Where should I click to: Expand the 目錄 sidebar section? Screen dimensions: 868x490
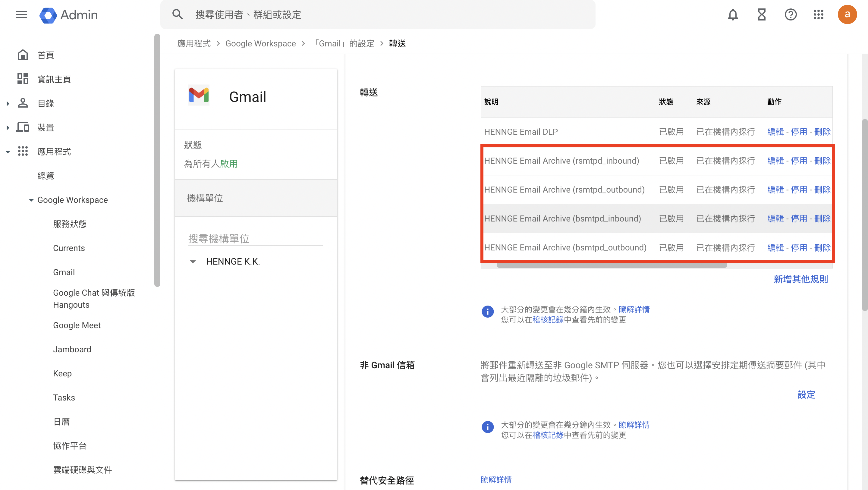point(8,103)
